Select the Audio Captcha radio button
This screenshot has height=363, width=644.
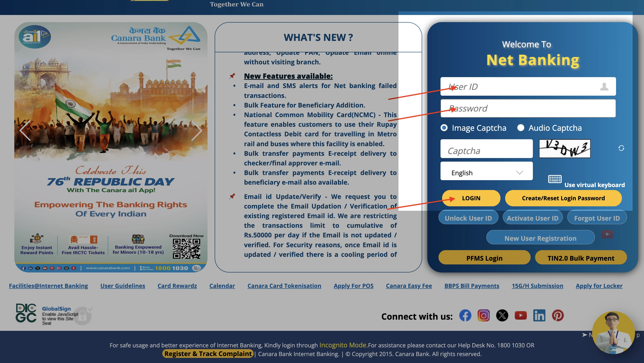pos(521,128)
